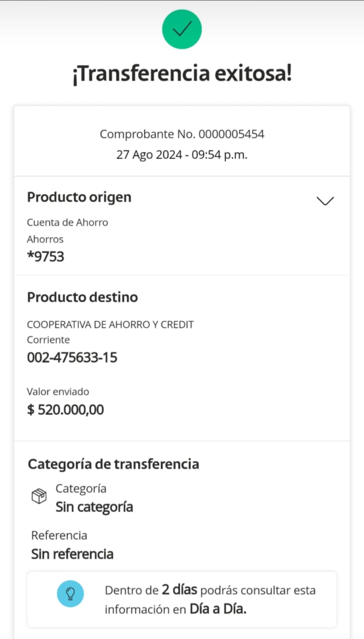The width and height of the screenshot is (364, 639).
Task: Click the amount $ 520.000,00
Action: click(x=66, y=410)
